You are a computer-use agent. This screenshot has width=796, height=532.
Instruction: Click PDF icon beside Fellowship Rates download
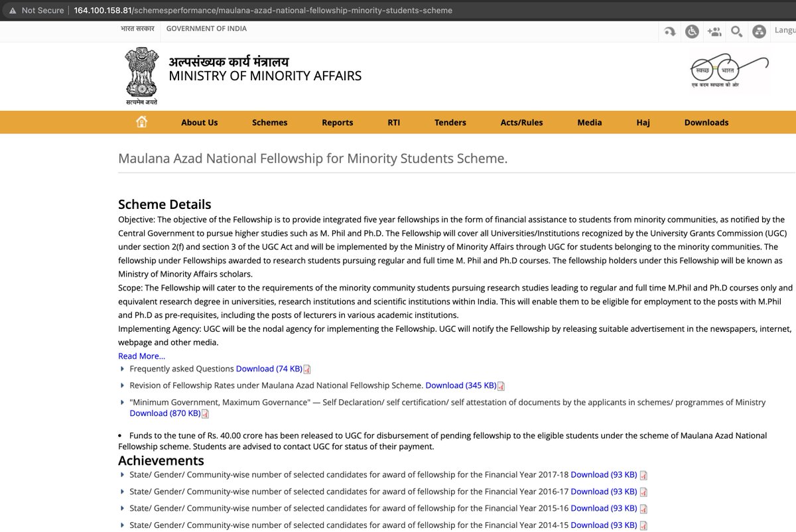click(501, 386)
